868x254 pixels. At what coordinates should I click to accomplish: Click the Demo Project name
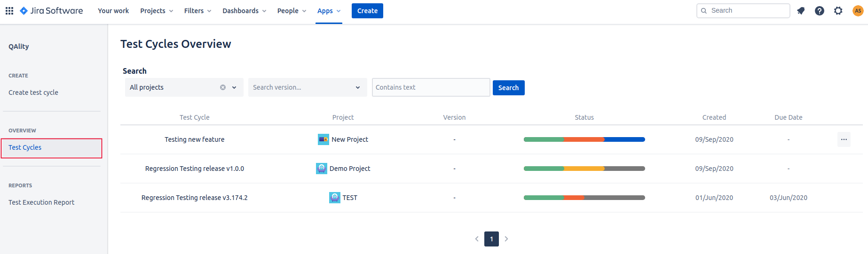(x=350, y=169)
